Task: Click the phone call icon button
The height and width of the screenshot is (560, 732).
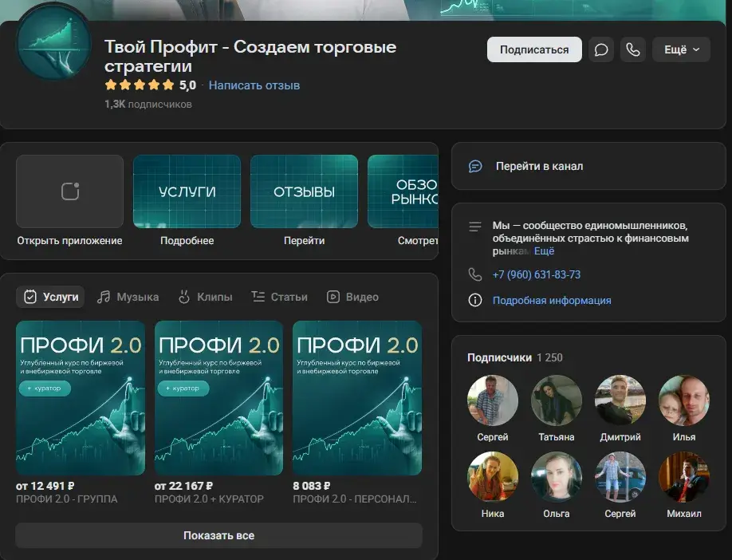Action: tap(632, 49)
